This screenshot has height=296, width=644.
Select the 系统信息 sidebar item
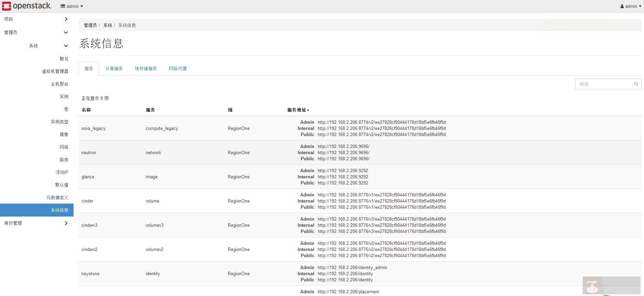(x=37, y=210)
